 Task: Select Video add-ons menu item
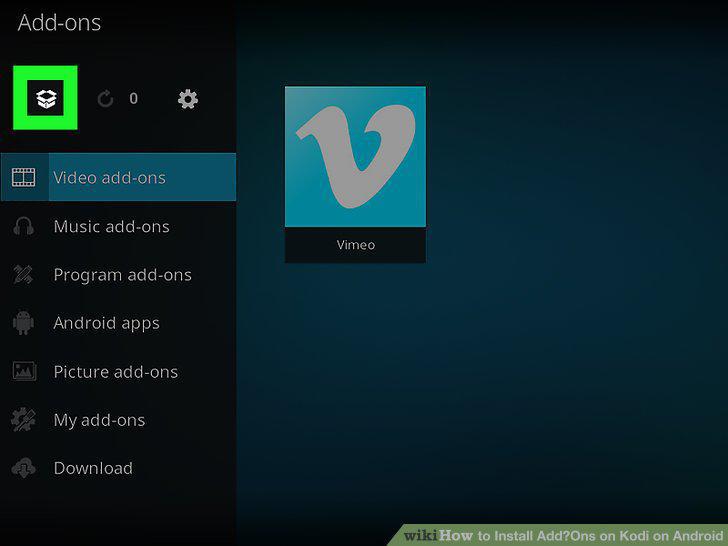118,177
